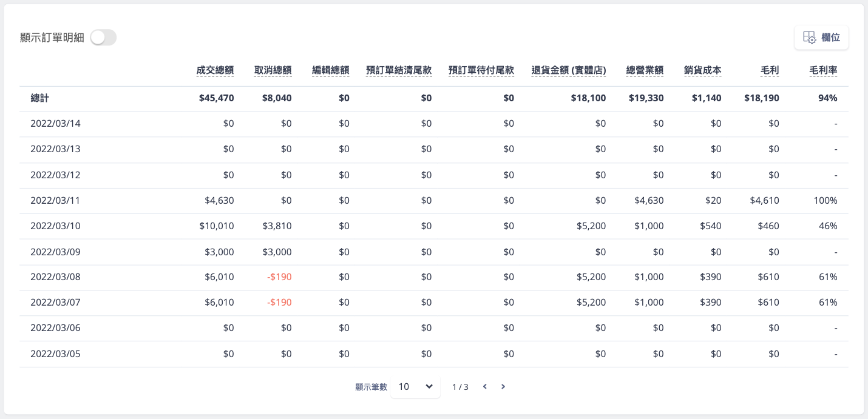Click red -$190 in the 2022/03/08 row
The width and height of the screenshot is (868, 419).
[279, 277]
